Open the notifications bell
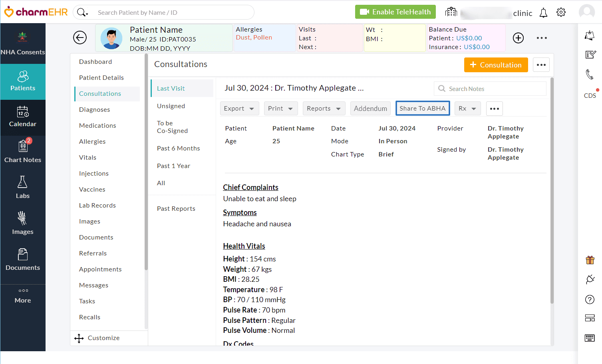Image resolution: width=602 pixels, height=364 pixels. coord(543,13)
